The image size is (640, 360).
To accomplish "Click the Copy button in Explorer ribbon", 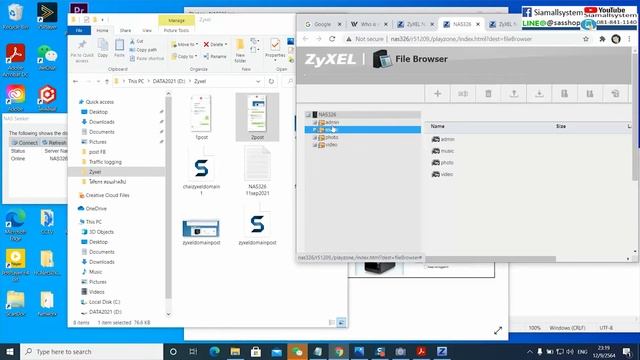I will pyautogui.click(x=103, y=48).
